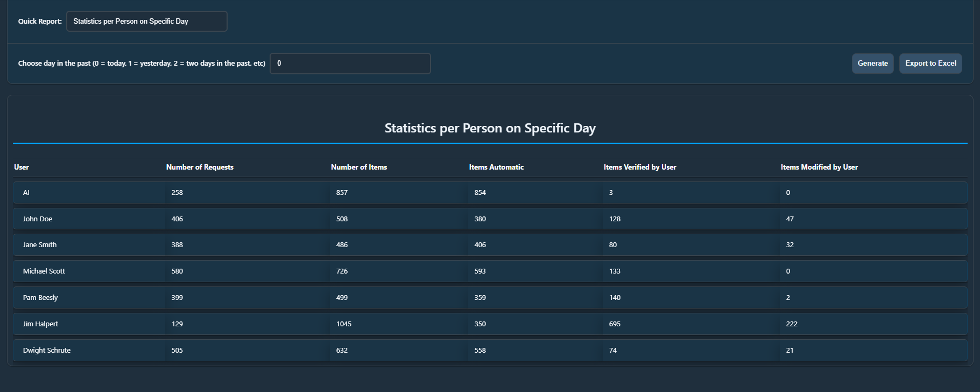Click Jane Smith's item count 486

pos(342,244)
